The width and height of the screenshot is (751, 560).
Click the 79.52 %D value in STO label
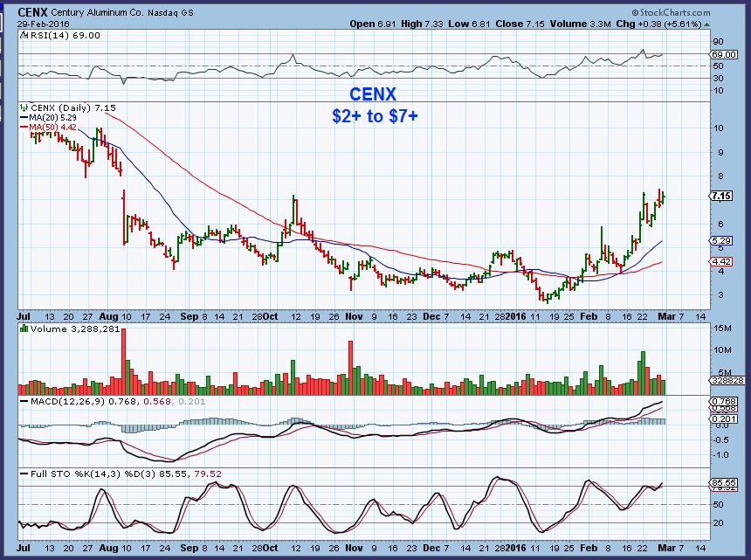tap(209, 474)
